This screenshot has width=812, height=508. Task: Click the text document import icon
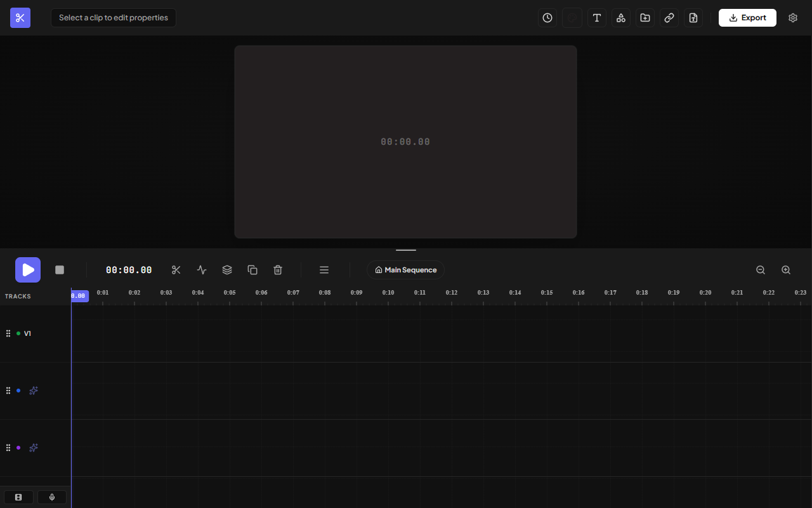pos(693,18)
